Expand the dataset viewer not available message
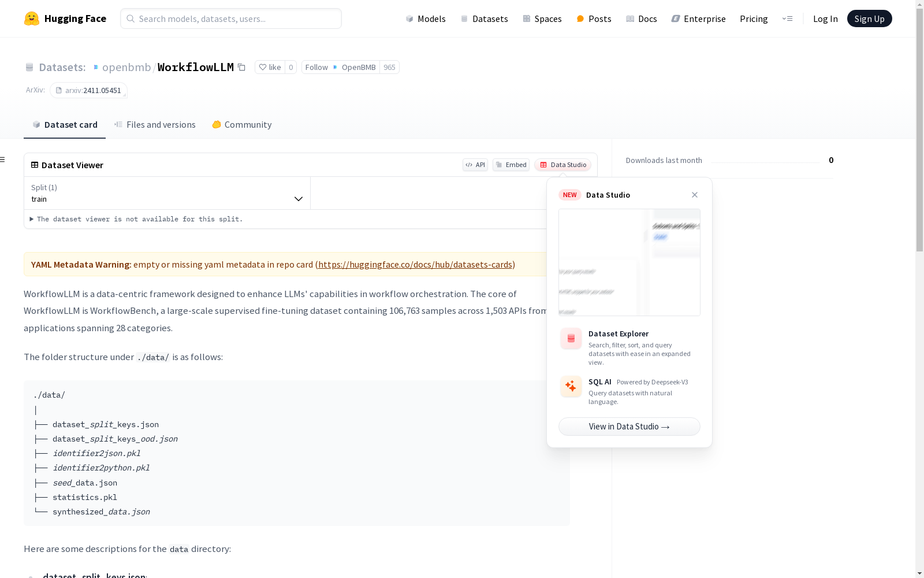Image resolution: width=924 pixels, height=578 pixels. (x=137, y=219)
